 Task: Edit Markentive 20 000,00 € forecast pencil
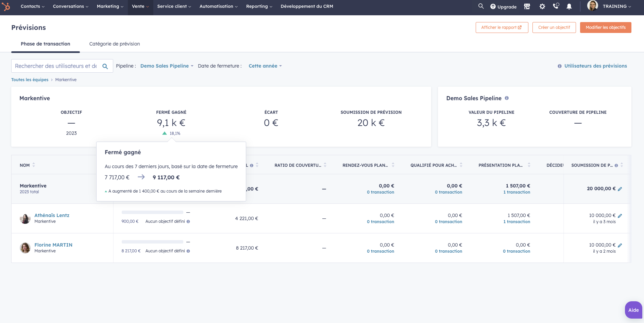tap(620, 189)
